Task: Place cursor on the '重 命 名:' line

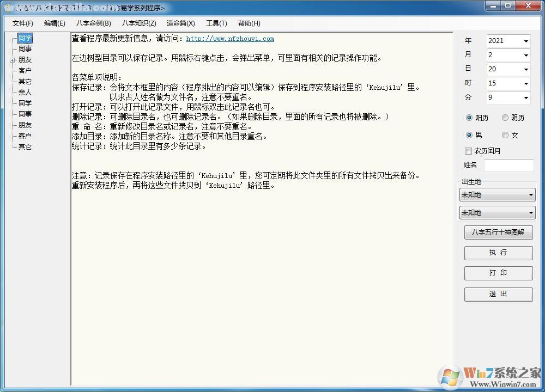Action: tap(162, 126)
